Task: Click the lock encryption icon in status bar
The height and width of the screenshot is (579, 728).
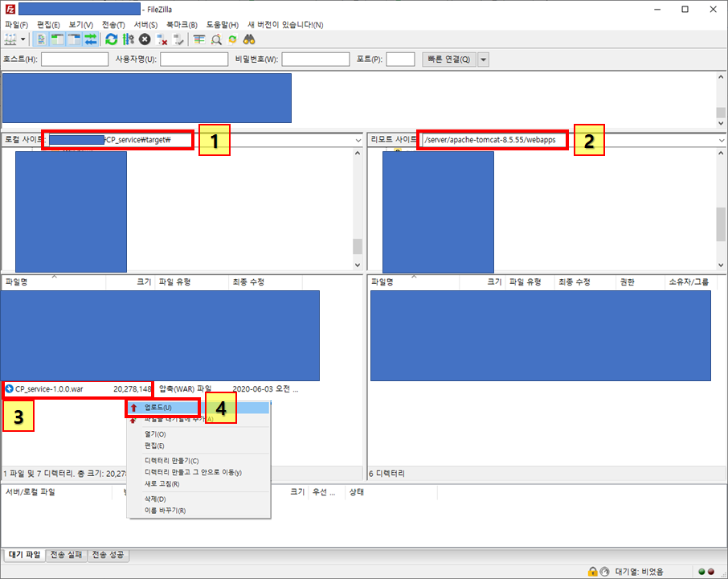Action: tap(592, 572)
